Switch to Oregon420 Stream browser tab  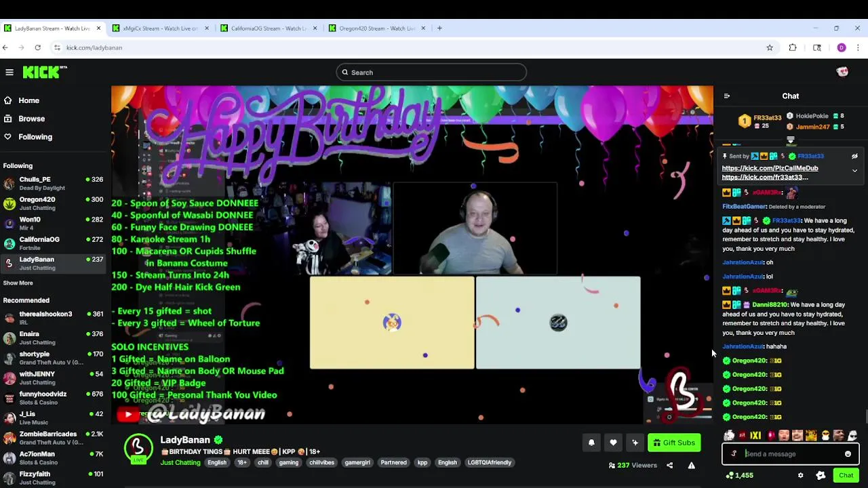pyautogui.click(x=377, y=28)
